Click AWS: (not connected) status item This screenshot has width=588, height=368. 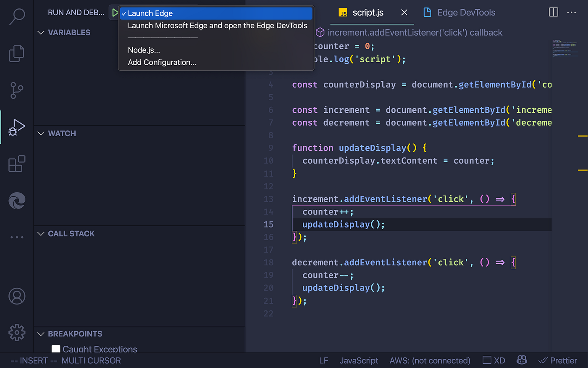(x=430, y=360)
